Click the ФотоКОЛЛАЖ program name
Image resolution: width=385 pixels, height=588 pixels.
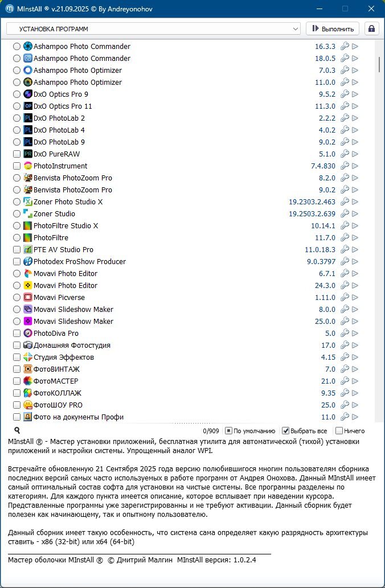[x=57, y=393]
